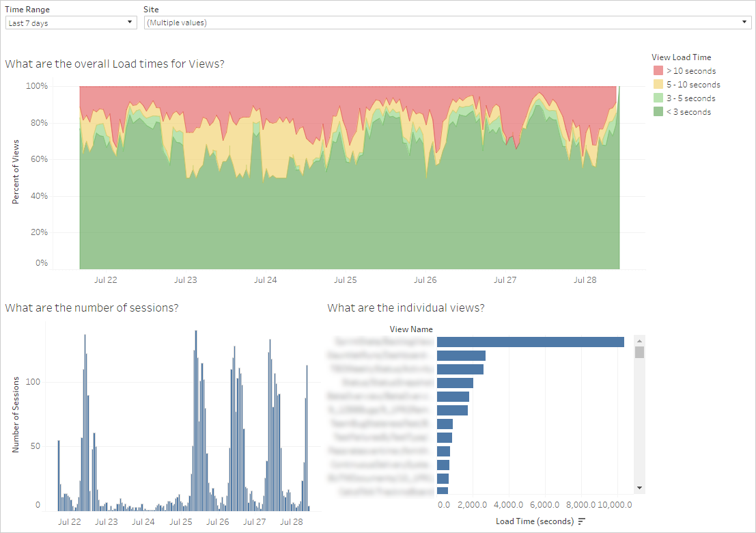Click the Jul 24 label on load times axis
Viewport: 756px width, 533px height.
pos(265,279)
